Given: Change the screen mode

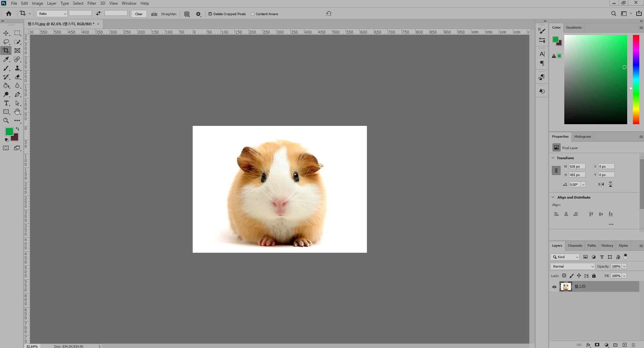Looking at the screenshot, I should [17, 148].
